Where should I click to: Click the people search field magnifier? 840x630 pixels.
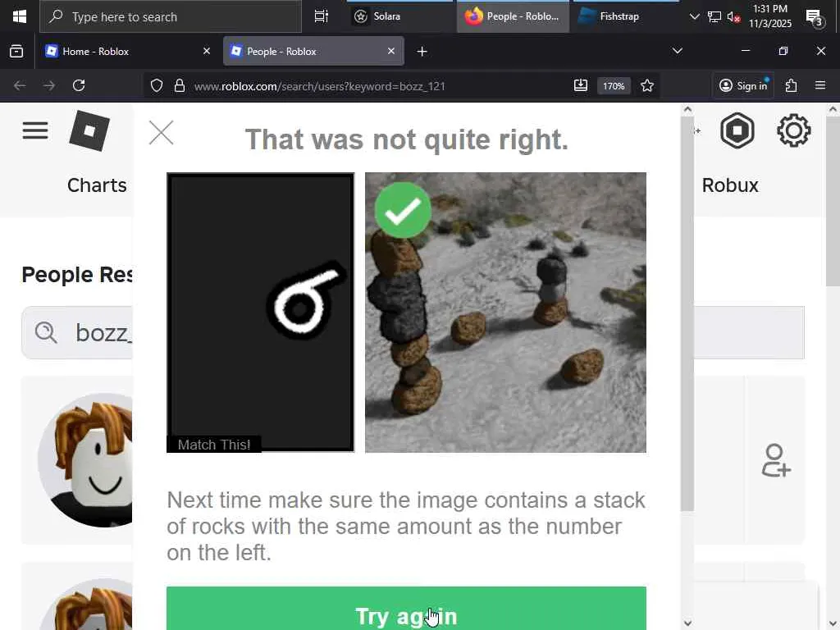point(46,333)
